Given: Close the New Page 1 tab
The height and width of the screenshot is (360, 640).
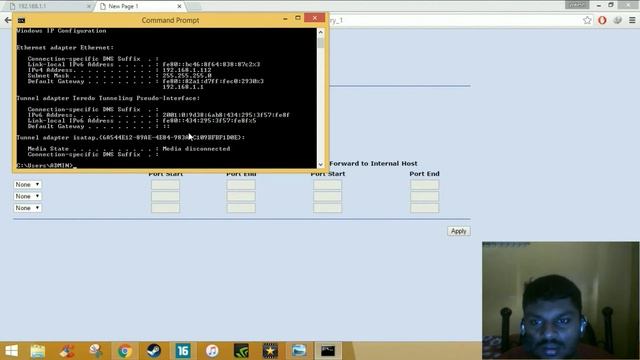Looking at the screenshot, I should (179, 6).
